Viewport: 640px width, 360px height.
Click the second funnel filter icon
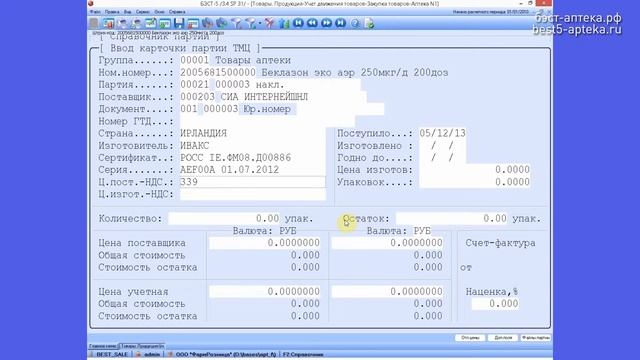(251, 23)
